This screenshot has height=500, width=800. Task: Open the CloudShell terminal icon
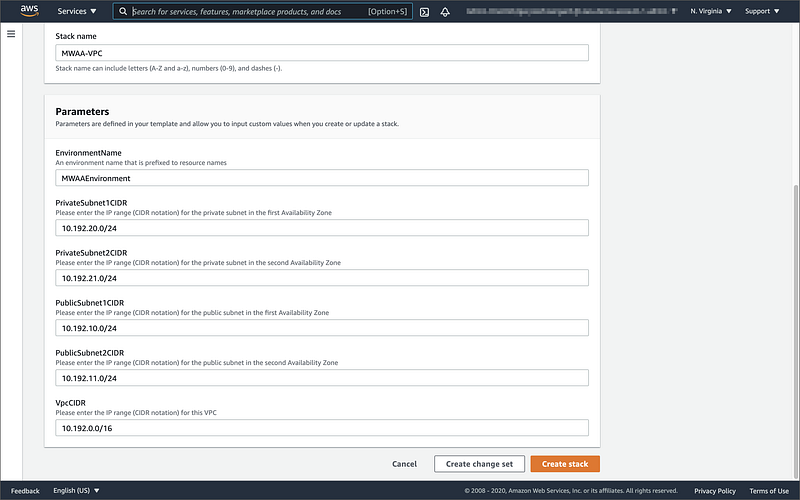coord(424,12)
